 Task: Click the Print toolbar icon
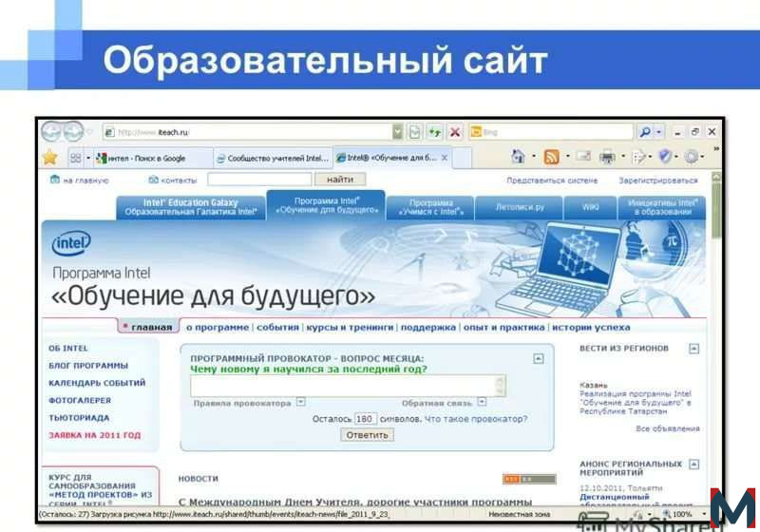[x=607, y=157]
